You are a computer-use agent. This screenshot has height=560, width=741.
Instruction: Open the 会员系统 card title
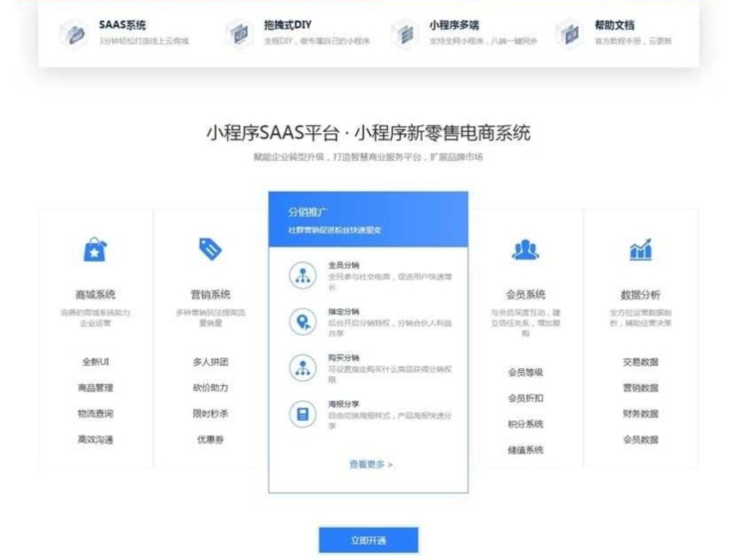click(525, 294)
